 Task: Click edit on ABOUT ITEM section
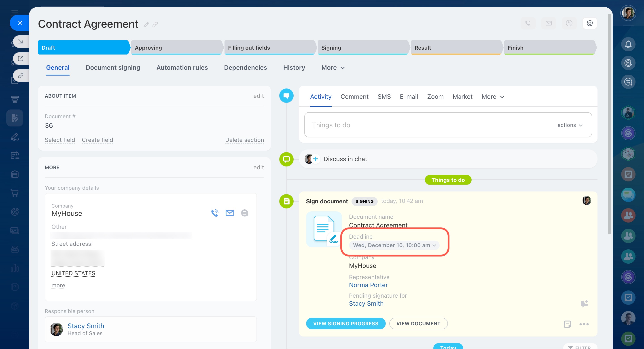[258, 96]
